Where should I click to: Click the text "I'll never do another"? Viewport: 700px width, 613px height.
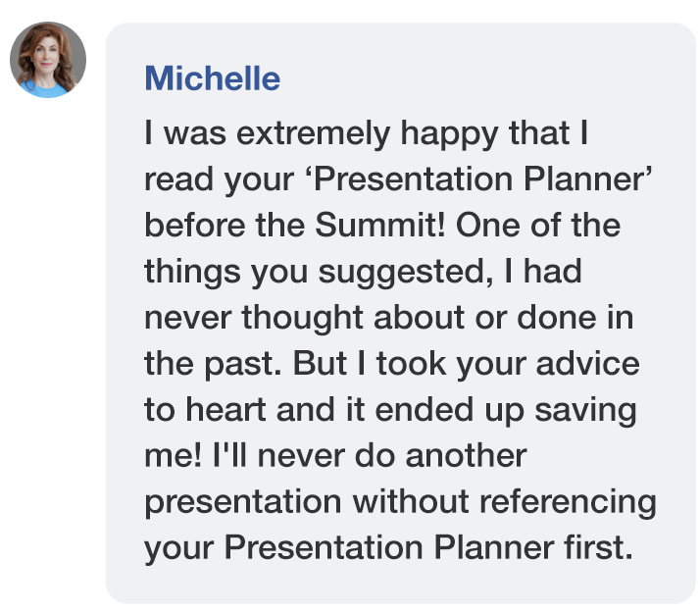coord(370,456)
